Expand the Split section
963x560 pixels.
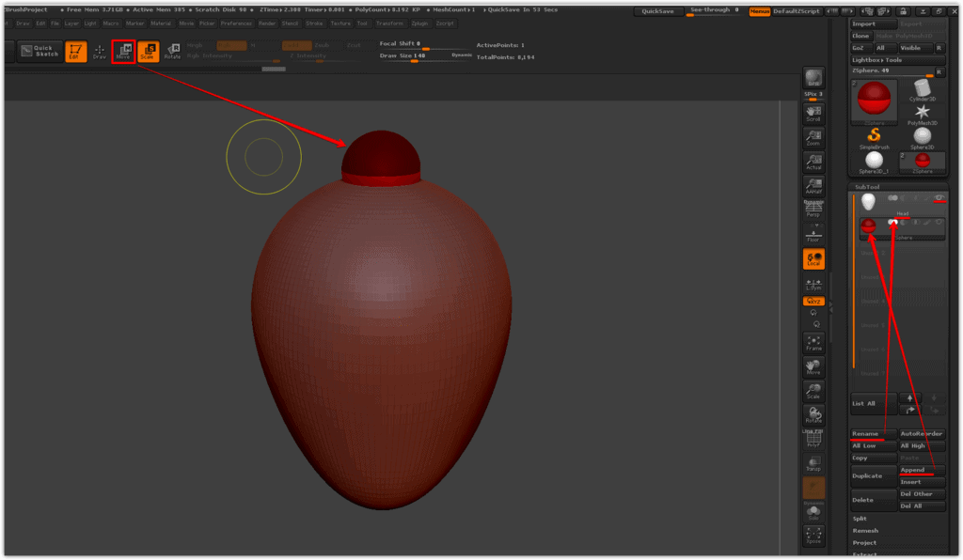[x=860, y=518]
